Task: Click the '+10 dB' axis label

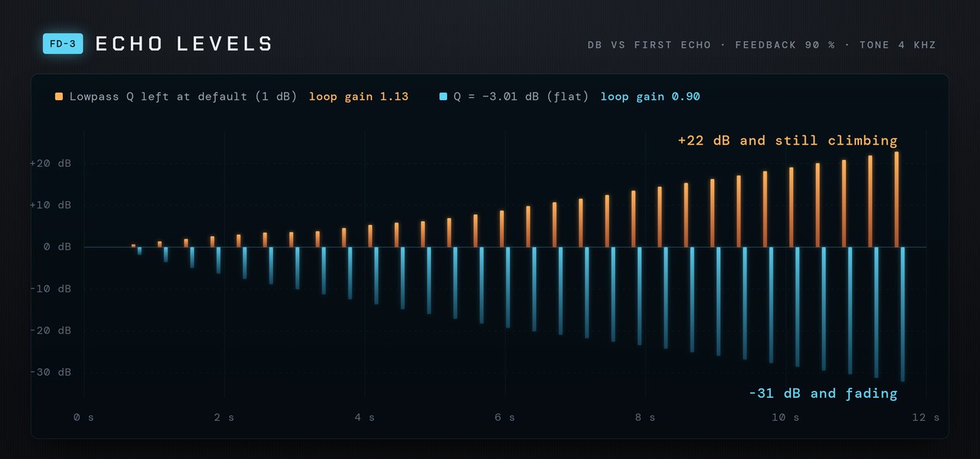Action: [51, 206]
